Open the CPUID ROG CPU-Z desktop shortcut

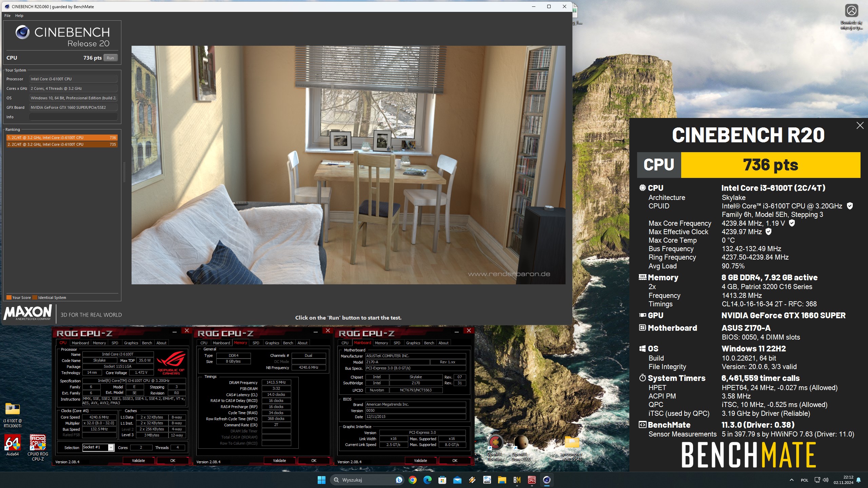(38, 447)
